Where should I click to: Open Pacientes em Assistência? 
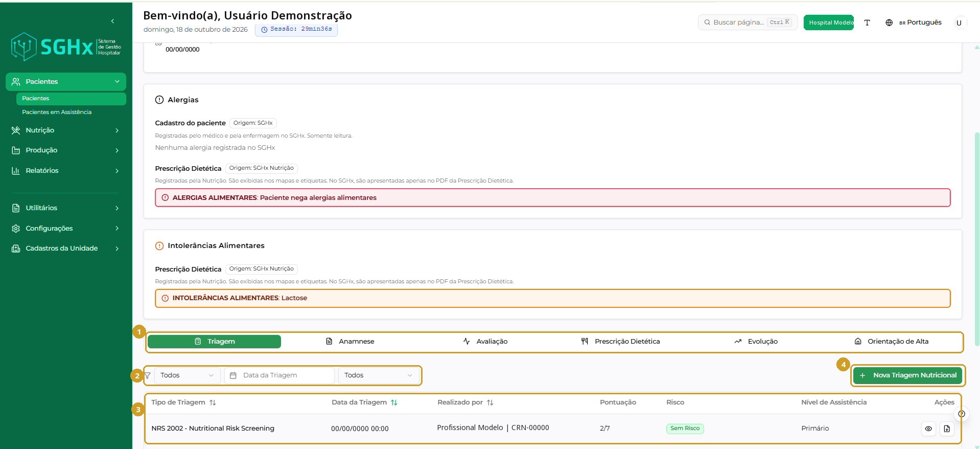[71, 113]
